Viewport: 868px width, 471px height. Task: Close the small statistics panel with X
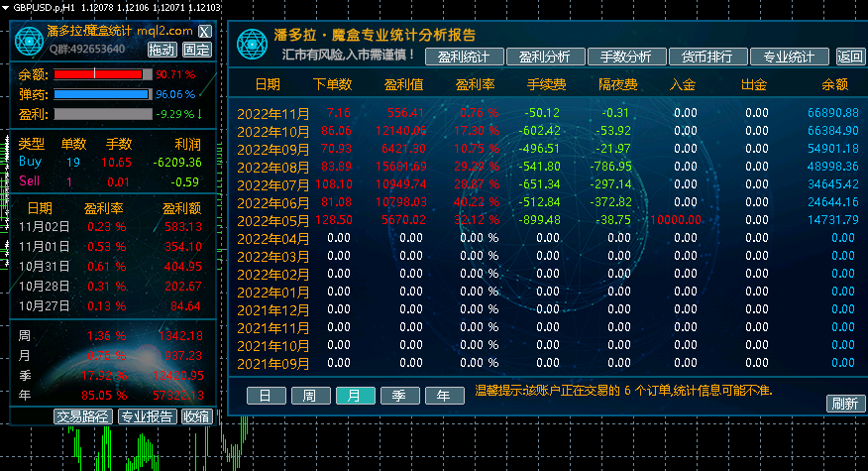point(204,32)
